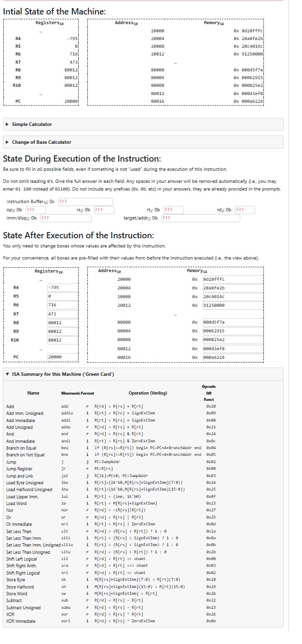Edit the R8 register field after execution

point(62,323)
